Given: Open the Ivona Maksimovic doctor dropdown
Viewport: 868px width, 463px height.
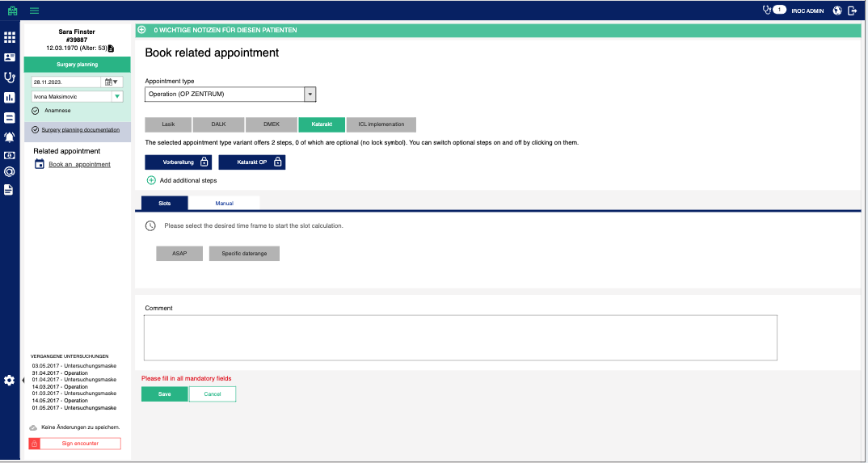Looking at the screenshot, I should click(116, 96).
